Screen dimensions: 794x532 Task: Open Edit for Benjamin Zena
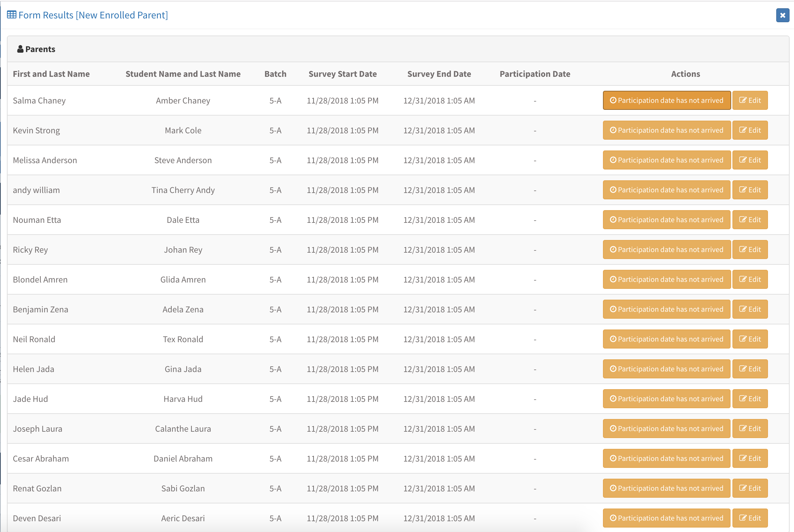(x=750, y=309)
